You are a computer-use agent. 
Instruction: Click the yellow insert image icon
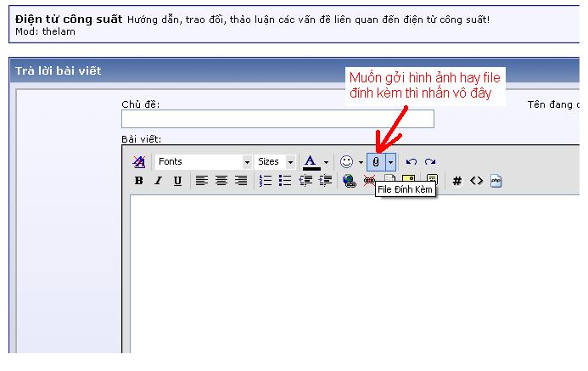(409, 178)
